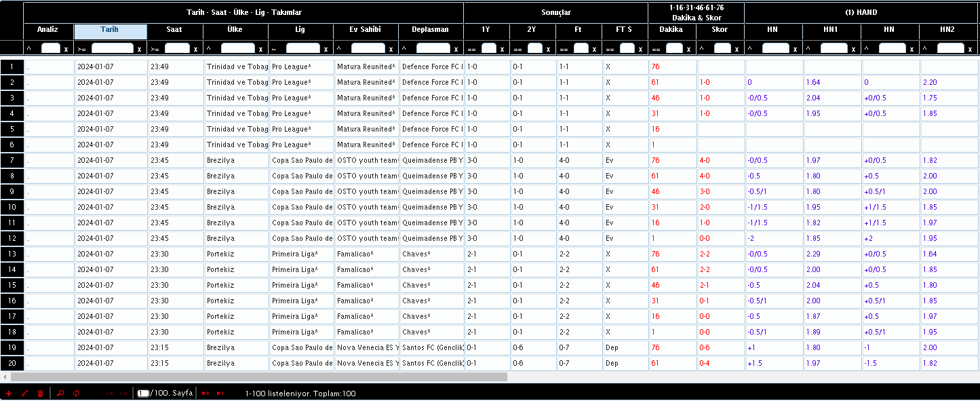980x401 pixels.
Task: Open the Lig filter operator '~'
Action: click(274, 49)
